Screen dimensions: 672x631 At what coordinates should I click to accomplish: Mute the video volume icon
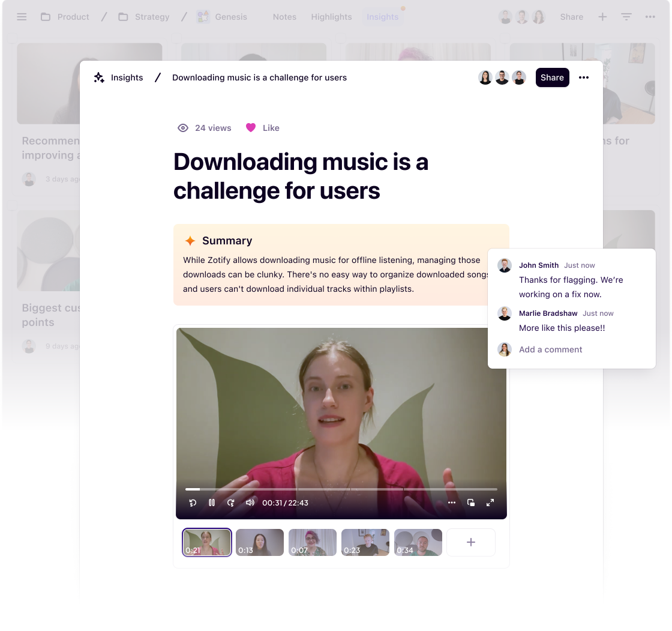click(x=250, y=503)
